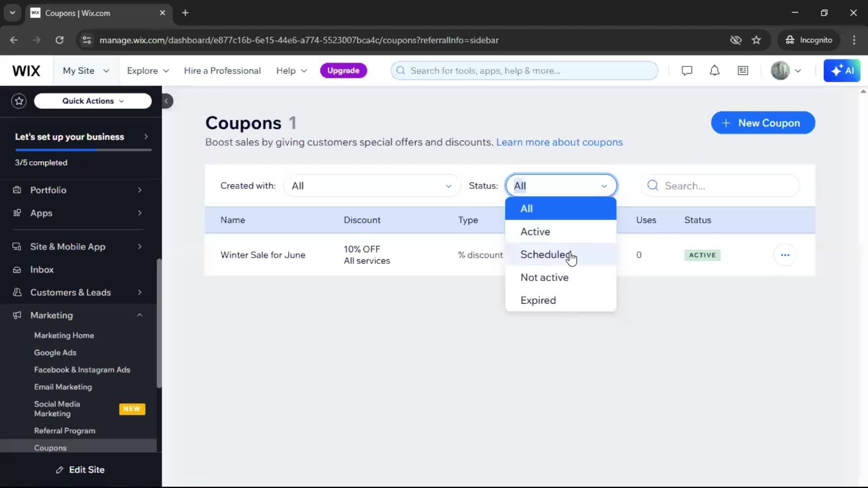Bookmark this page with star icon
Image resolution: width=868 pixels, height=488 pixels.
[756, 40]
